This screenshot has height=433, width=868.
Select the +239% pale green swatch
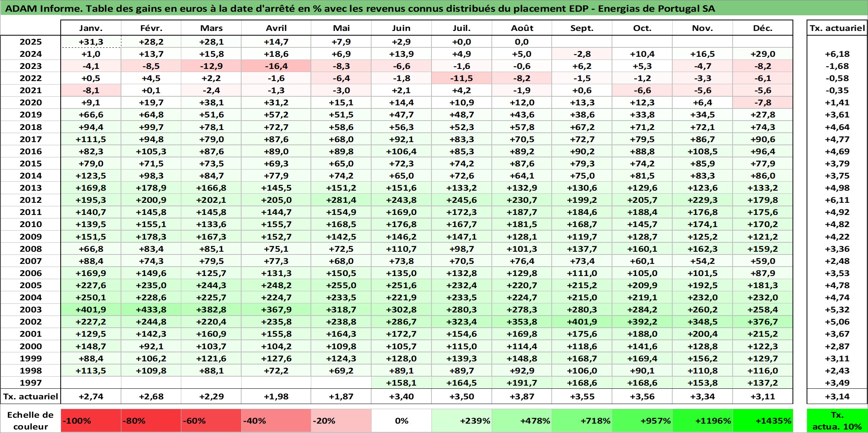(462, 420)
